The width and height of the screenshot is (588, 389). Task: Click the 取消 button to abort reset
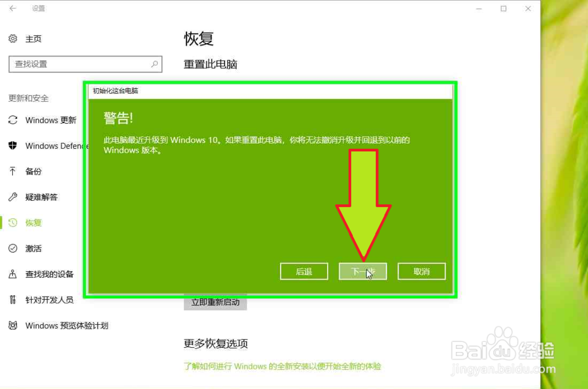pyautogui.click(x=422, y=271)
